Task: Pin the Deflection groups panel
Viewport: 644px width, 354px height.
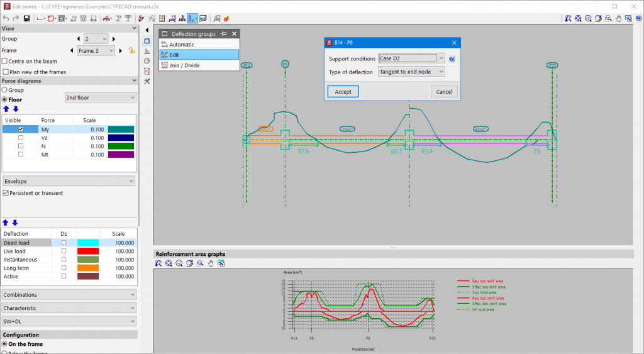Action: coord(223,34)
